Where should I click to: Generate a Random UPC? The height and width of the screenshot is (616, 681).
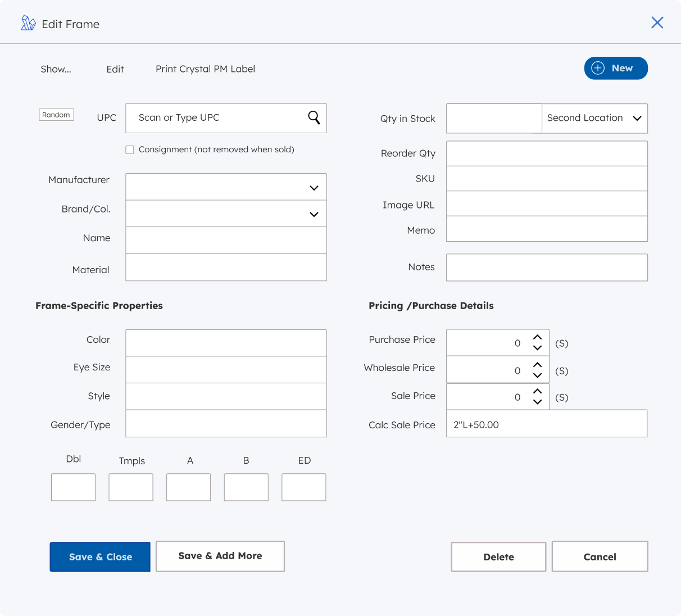coord(56,115)
